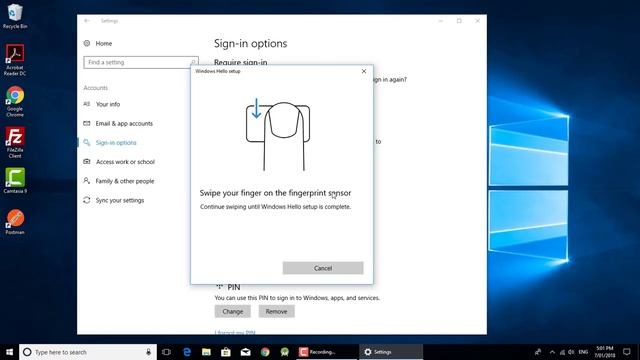
Task: Click the Change PIN button
Action: click(x=233, y=311)
